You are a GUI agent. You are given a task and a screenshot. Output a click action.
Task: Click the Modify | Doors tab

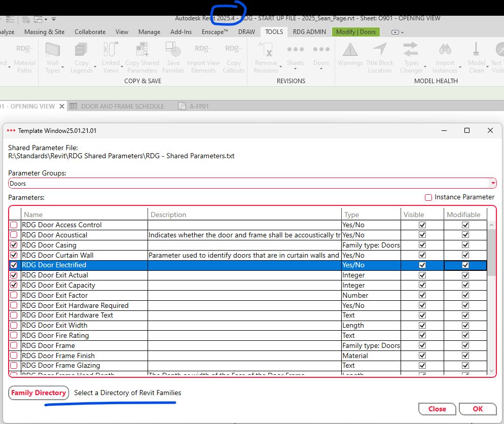click(356, 32)
